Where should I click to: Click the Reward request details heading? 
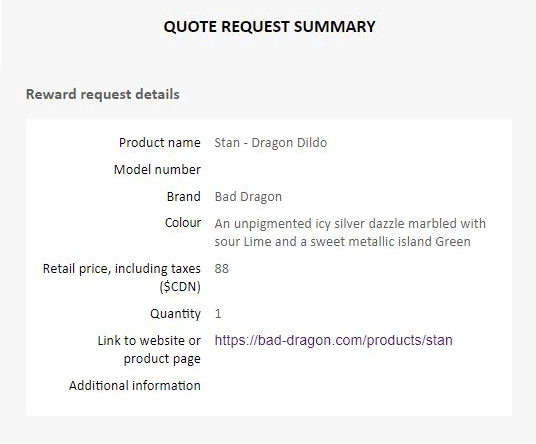(103, 94)
